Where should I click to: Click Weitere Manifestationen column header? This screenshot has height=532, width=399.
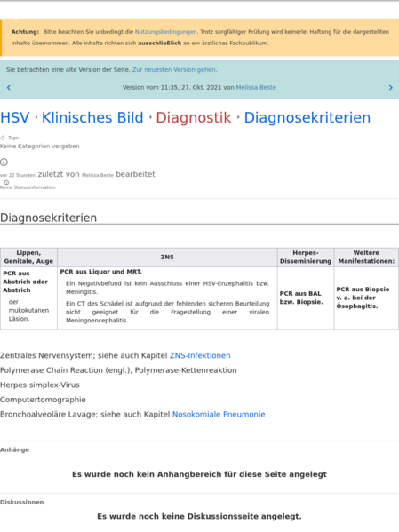click(366, 257)
